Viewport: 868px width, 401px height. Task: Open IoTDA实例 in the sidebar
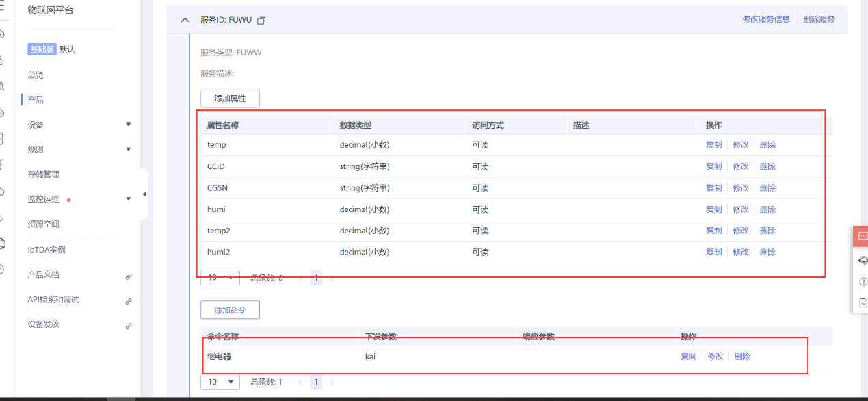pos(47,250)
